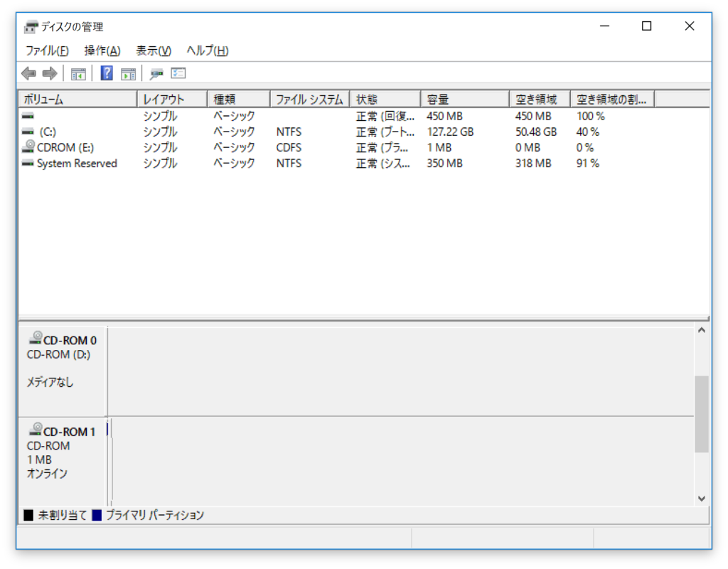The image size is (728, 569).
Task: Click the disk pane scroll down arrow
Action: pyautogui.click(x=702, y=499)
